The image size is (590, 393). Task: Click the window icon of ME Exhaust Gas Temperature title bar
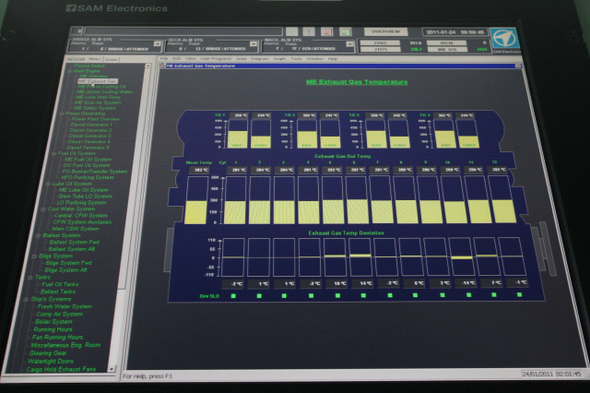163,66
